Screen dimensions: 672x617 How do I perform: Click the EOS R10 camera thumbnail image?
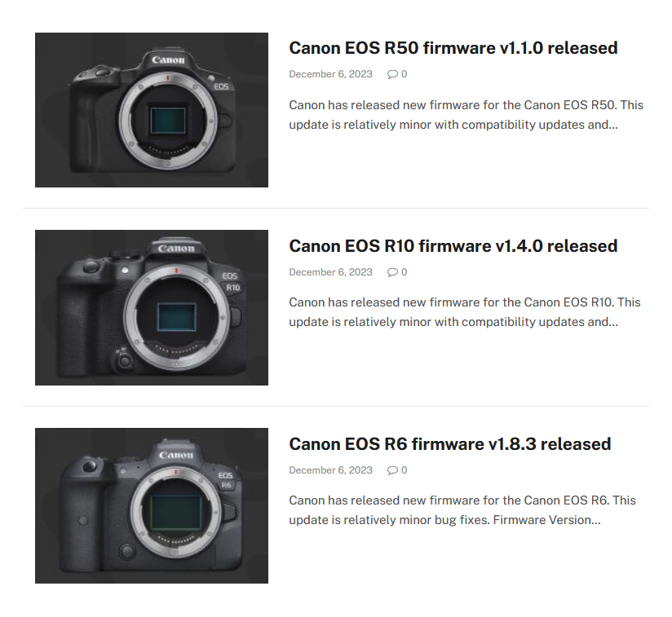pyautogui.click(x=152, y=308)
